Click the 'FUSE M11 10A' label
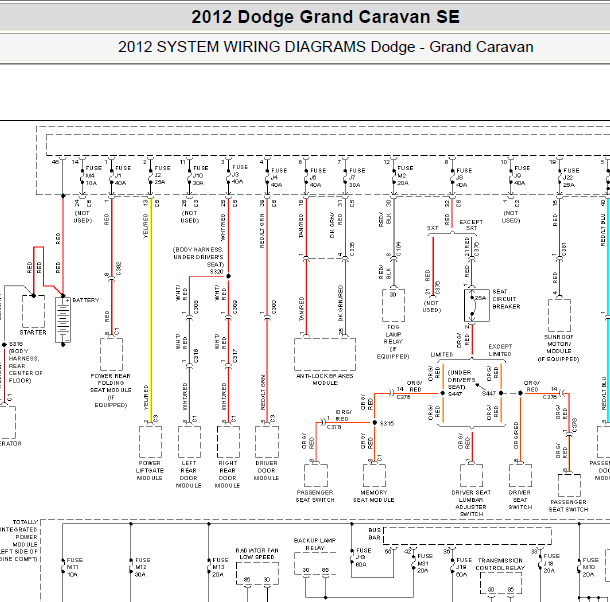Screen dimensions: 610x602 click(74, 567)
